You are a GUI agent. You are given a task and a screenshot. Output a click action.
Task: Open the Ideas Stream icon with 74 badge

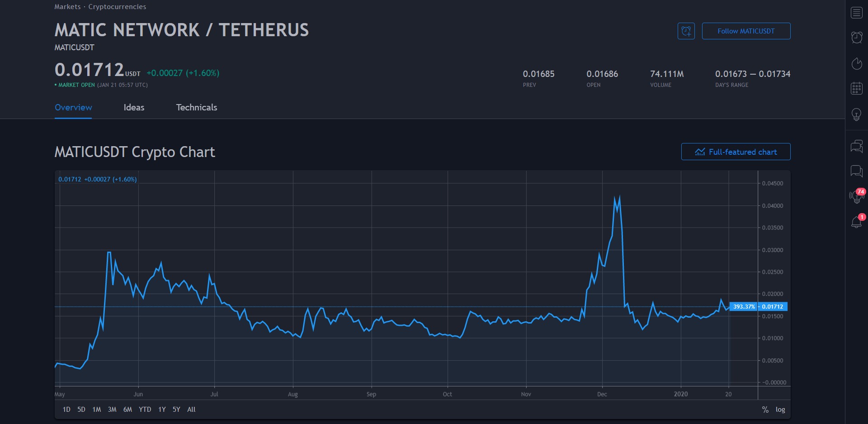pyautogui.click(x=857, y=196)
